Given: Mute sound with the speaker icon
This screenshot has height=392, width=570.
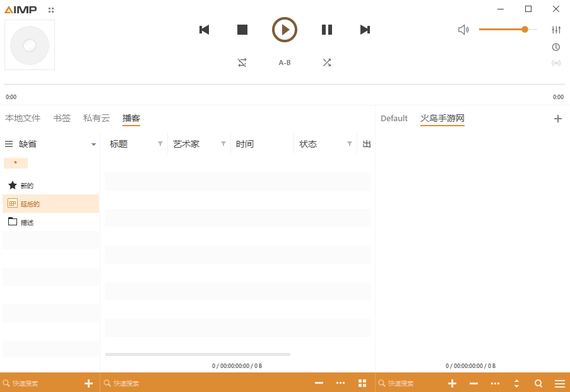Looking at the screenshot, I should point(463,30).
